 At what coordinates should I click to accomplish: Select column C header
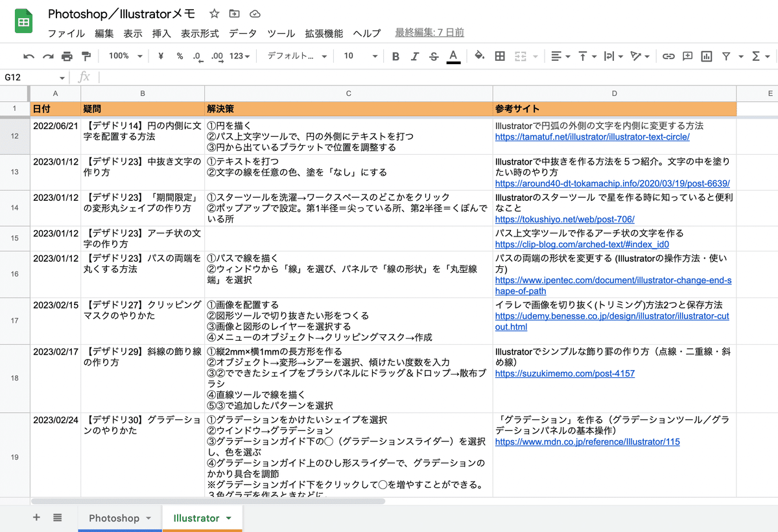[x=349, y=93]
